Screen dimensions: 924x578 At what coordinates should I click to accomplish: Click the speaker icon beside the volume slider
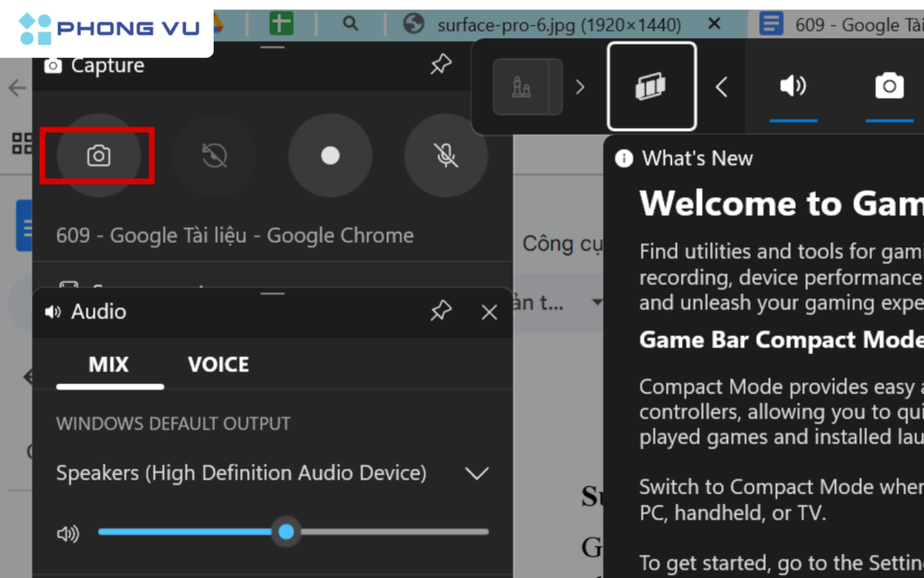[x=68, y=533]
